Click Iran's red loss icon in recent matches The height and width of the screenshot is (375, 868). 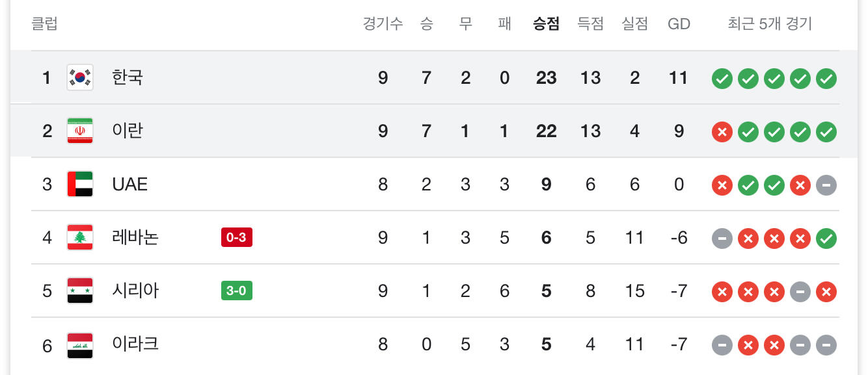(722, 133)
